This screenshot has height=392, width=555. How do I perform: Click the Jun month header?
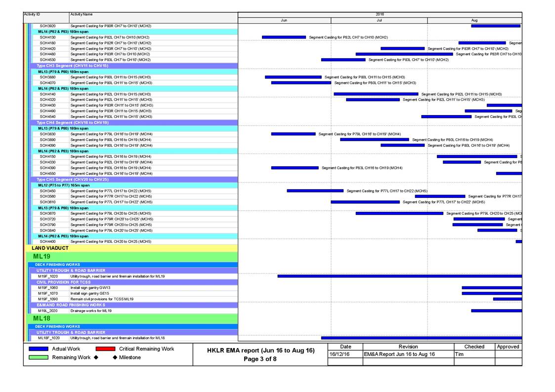(x=284, y=21)
